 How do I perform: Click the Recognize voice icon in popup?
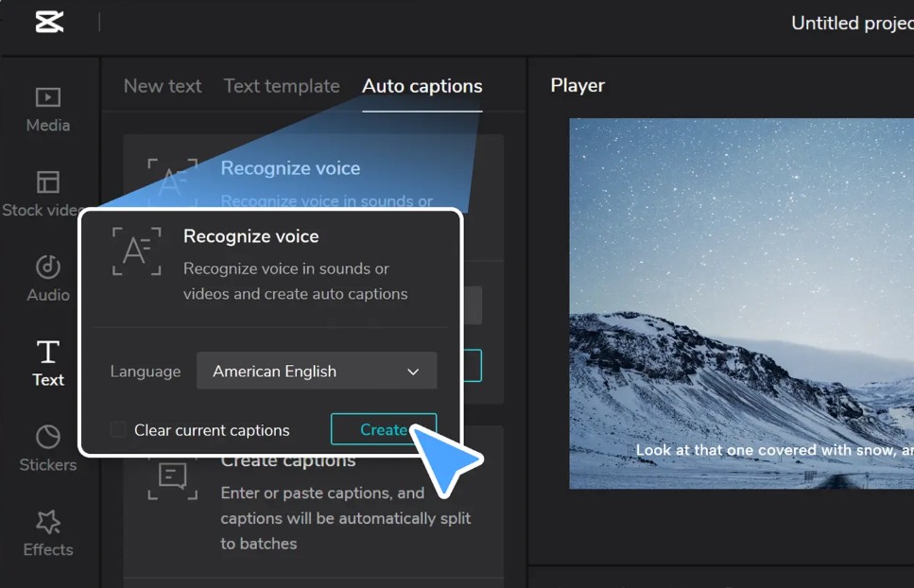point(136,251)
